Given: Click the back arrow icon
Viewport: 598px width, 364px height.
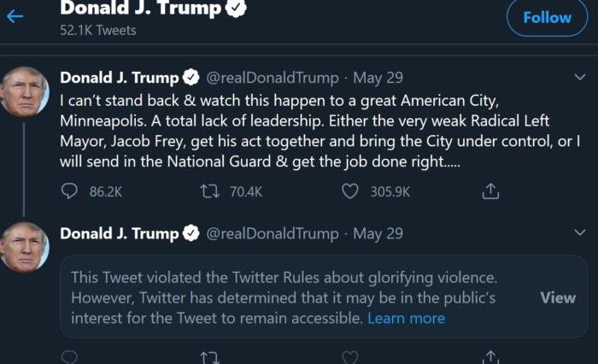Looking at the screenshot, I should click(x=15, y=16).
